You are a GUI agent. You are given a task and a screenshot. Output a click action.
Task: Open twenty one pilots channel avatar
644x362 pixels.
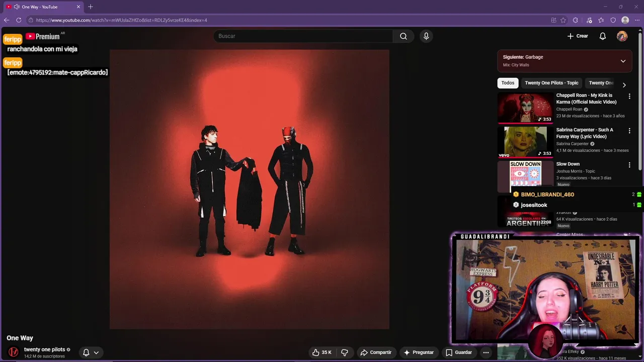[14, 352]
